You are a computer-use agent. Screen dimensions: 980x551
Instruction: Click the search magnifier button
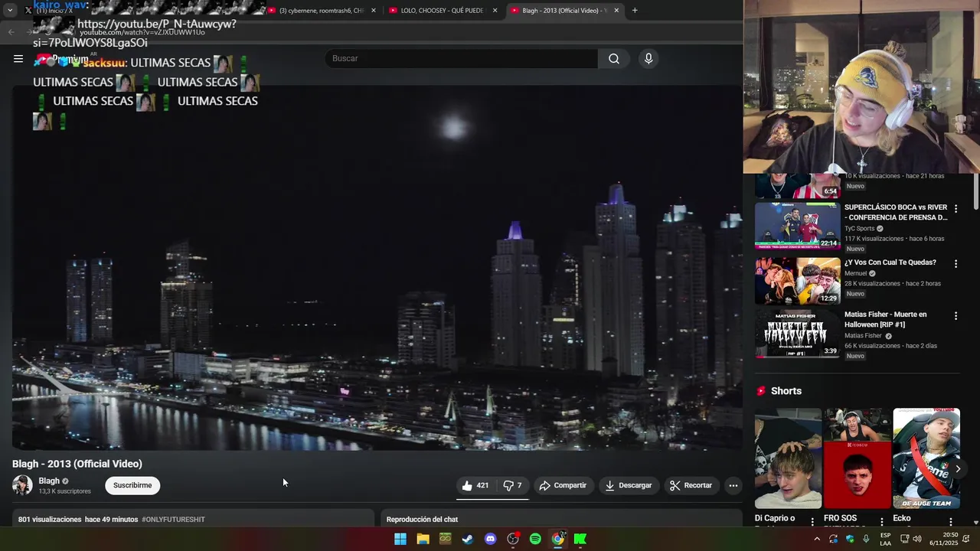(614, 59)
